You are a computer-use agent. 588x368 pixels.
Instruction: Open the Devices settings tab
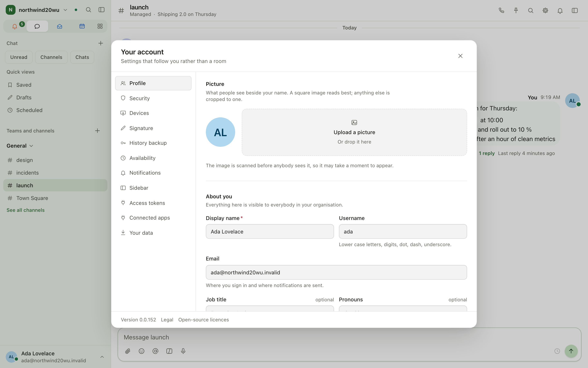(153, 113)
